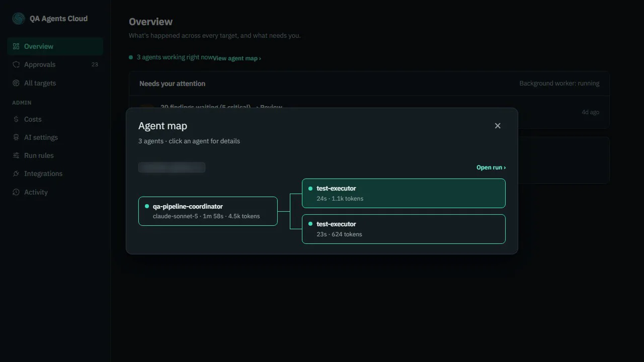Screen dimensions: 644x362
Task: Click the View agent map link
Action: pos(237,58)
